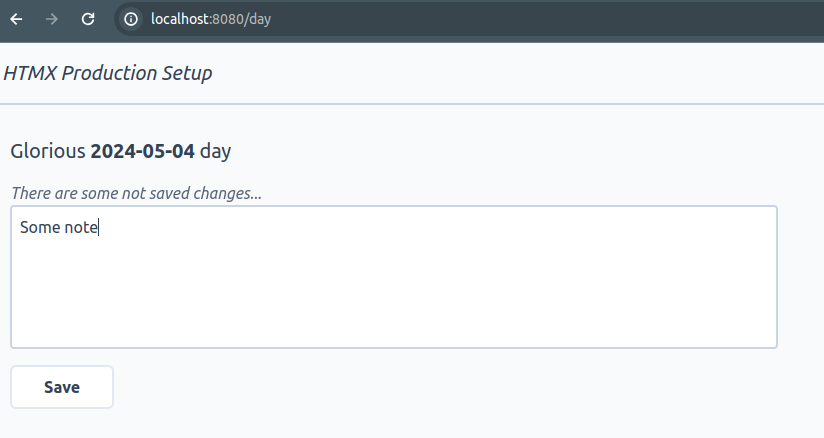Click the word 'Production' in the header
The image size is (824, 438).
(109, 73)
